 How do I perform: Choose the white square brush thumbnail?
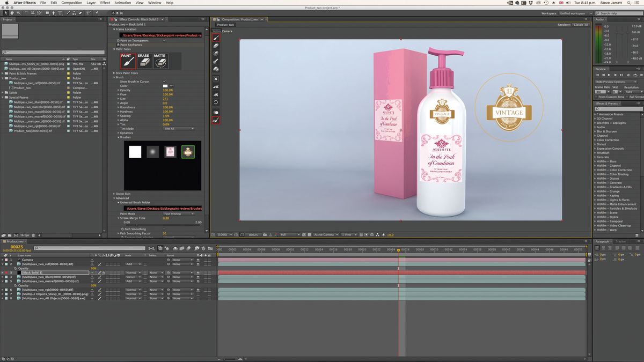click(x=135, y=152)
